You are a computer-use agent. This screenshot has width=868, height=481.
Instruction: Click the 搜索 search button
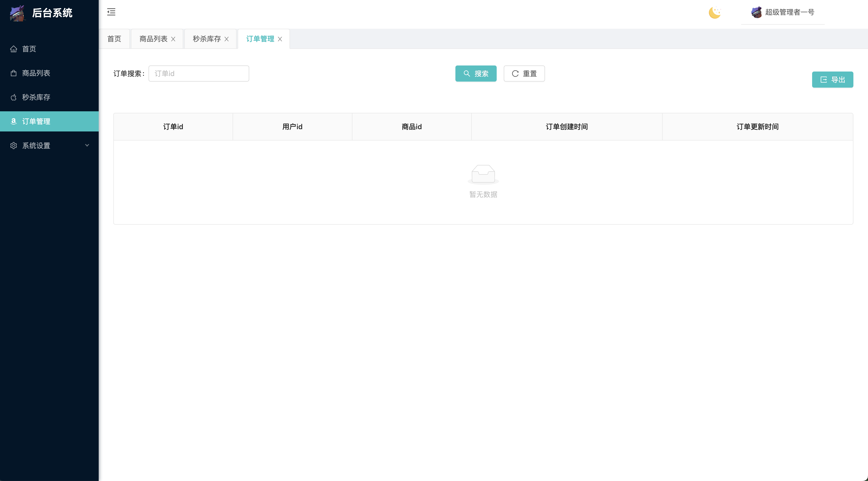point(476,74)
